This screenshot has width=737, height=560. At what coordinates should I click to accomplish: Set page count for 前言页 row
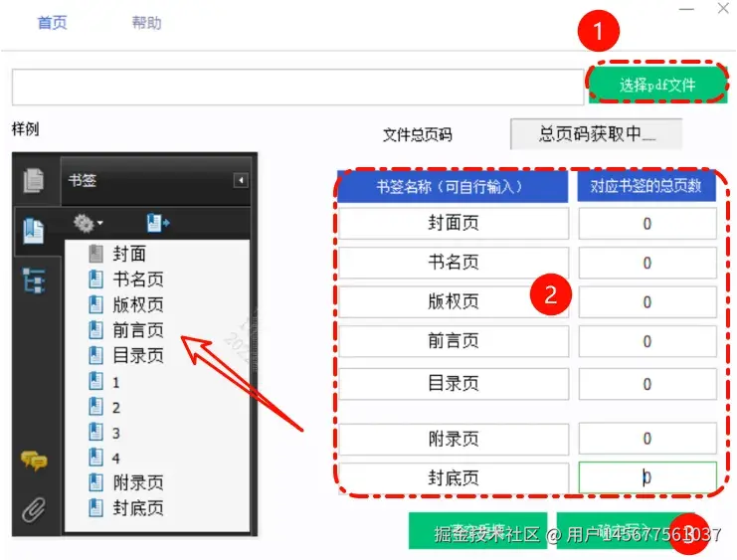[647, 341]
